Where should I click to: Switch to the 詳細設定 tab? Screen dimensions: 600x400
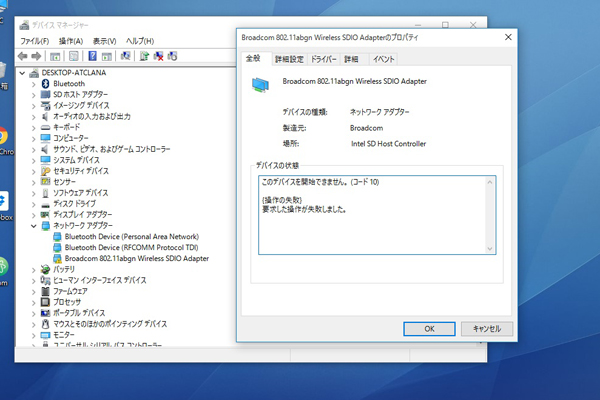tap(289, 59)
